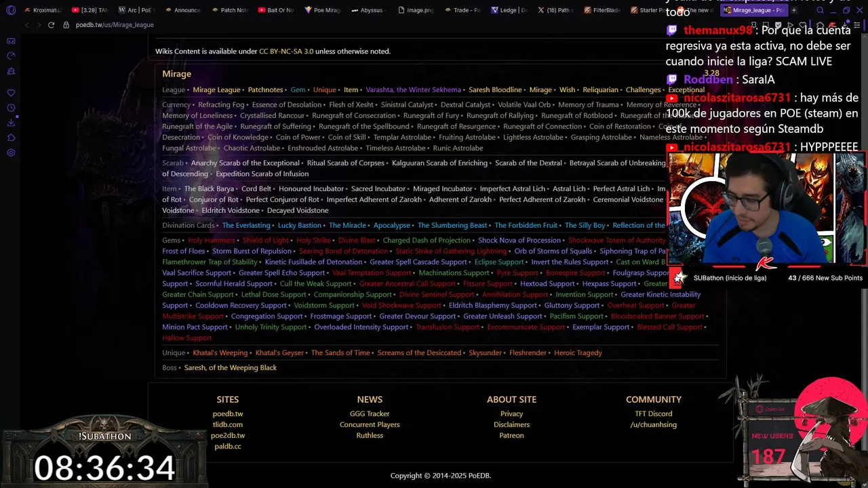Click Ritual Scarab of Corpses
Screen dimensions: 868x488
(x=346, y=163)
